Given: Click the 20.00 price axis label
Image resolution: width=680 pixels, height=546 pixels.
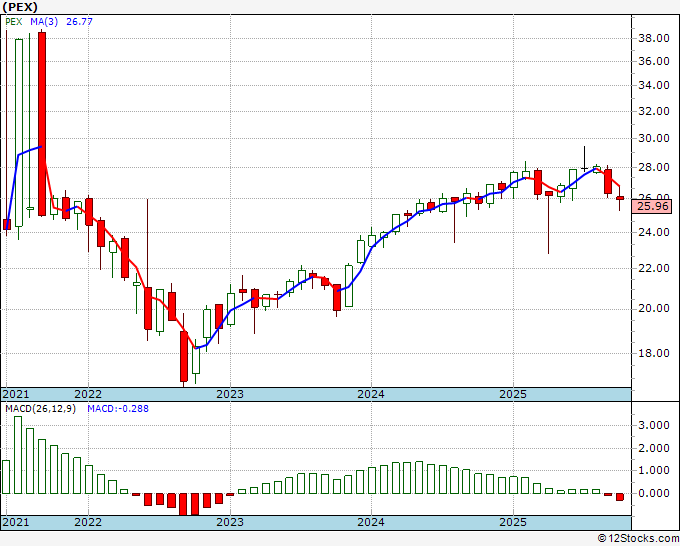Looking at the screenshot, I should (x=654, y=308).
